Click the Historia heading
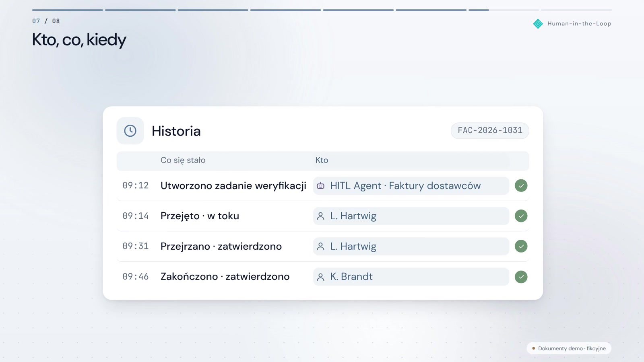644x362 pixels. [x=176, y=131]
